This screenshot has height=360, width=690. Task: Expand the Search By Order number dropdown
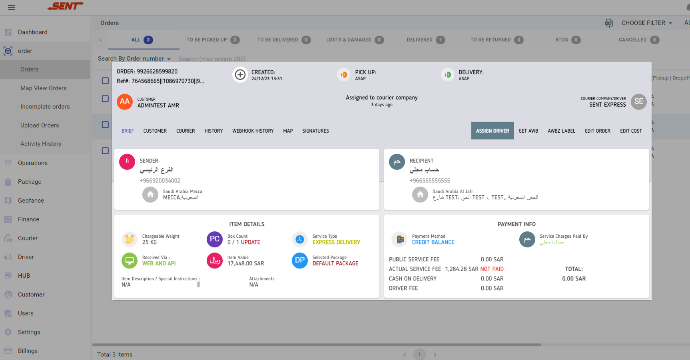(134, 59)
